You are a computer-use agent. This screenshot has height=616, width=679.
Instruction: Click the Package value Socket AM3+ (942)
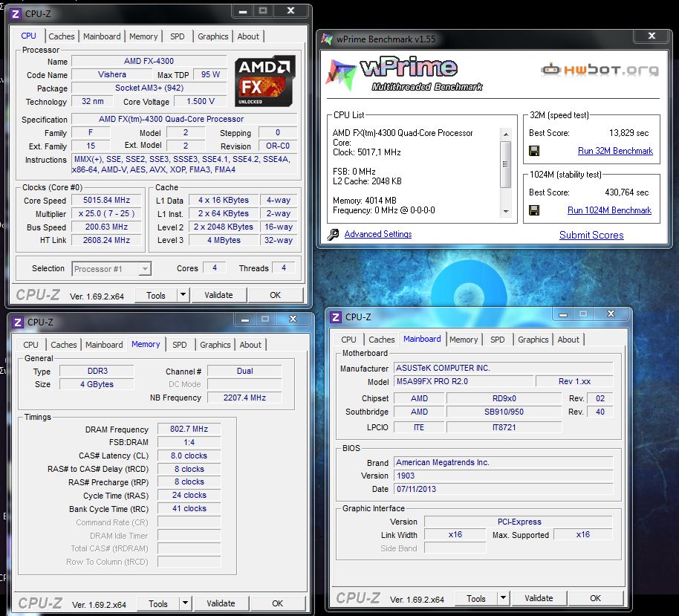(149, 88)
